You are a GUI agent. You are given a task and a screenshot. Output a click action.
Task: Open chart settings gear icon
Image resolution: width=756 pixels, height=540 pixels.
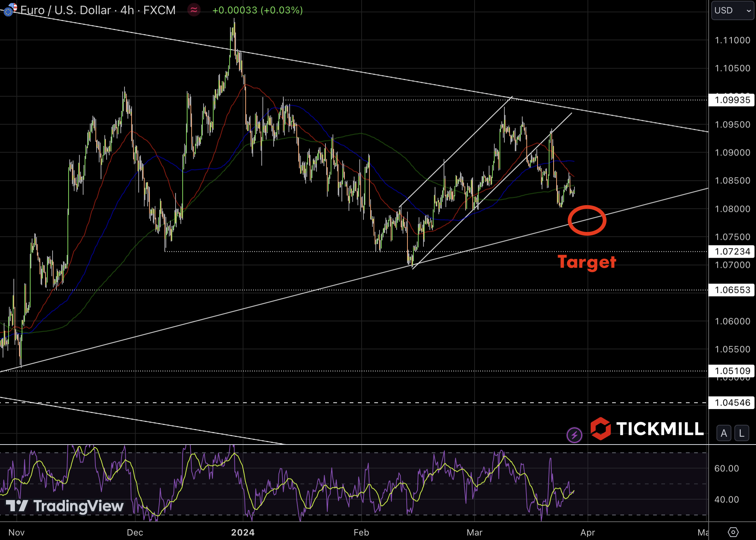pyautogui.click(x=733, y=532)
